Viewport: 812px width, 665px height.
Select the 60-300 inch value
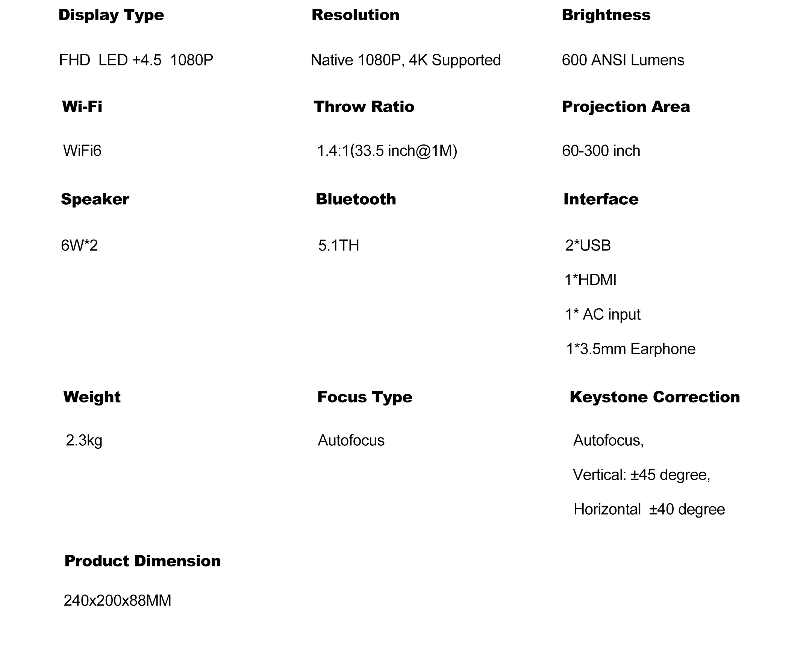tap(601, 151)
